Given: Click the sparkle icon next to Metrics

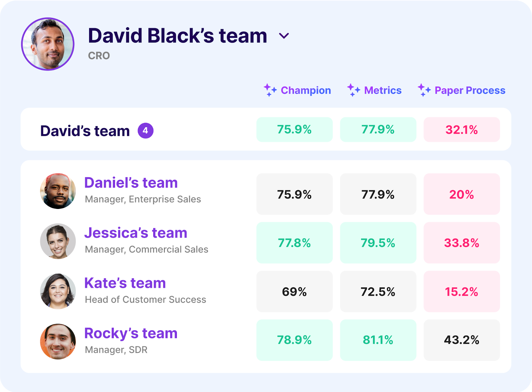Looking at the screenshot, I should click(x=353, y=90).
